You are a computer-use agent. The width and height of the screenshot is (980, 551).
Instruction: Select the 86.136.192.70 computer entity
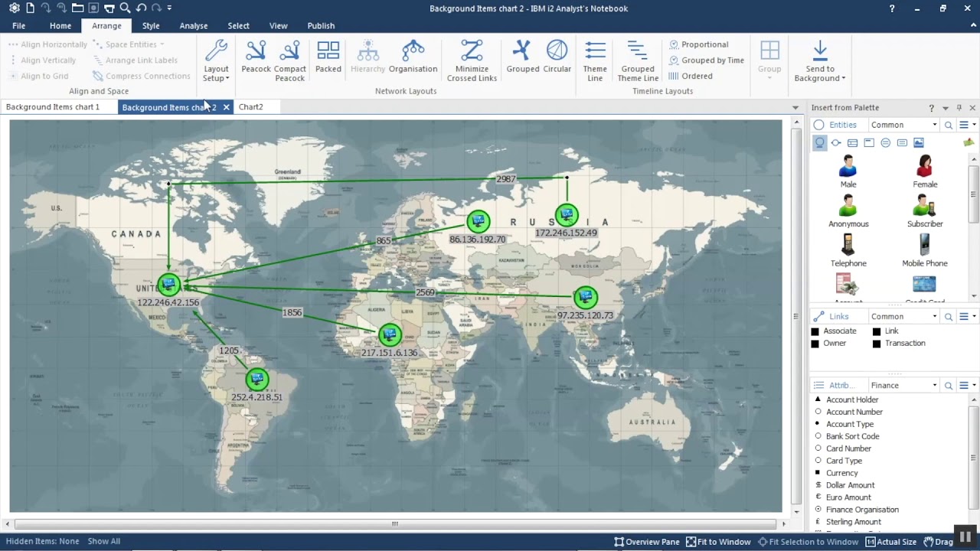point(478,222)
